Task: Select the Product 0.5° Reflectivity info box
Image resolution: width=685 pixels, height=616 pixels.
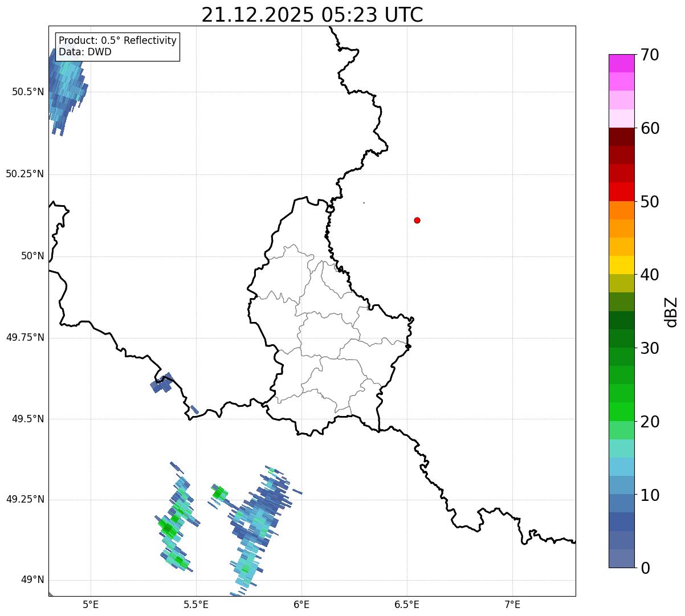Action: (117, 47)
